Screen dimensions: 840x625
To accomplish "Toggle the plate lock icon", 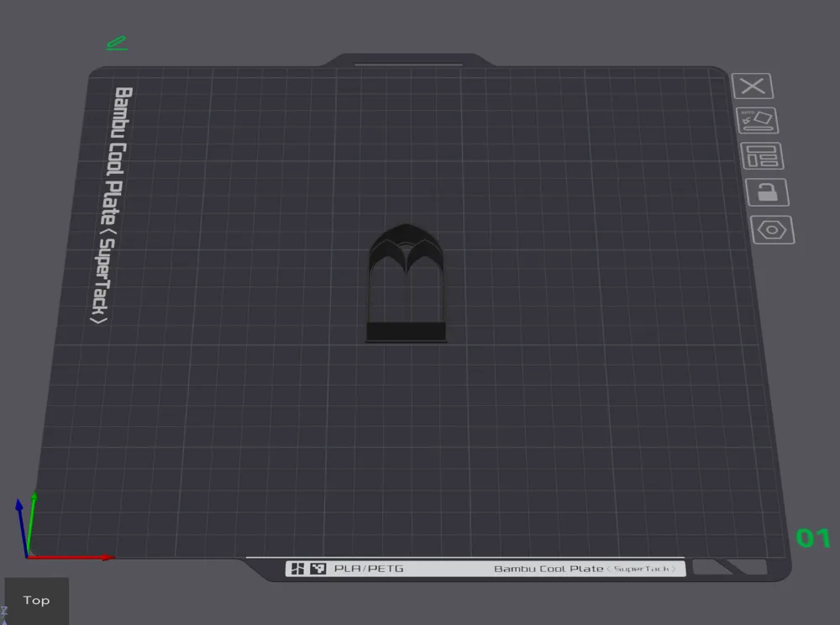I will click(767, 192).
